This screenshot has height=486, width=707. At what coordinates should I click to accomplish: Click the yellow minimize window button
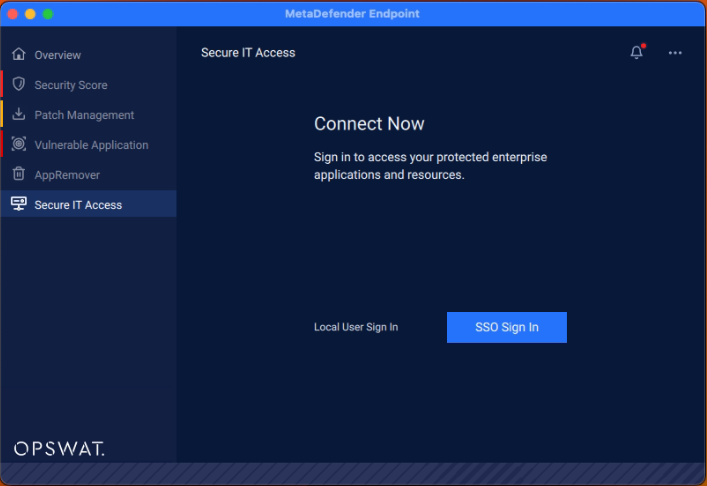(x=30, y=14)
